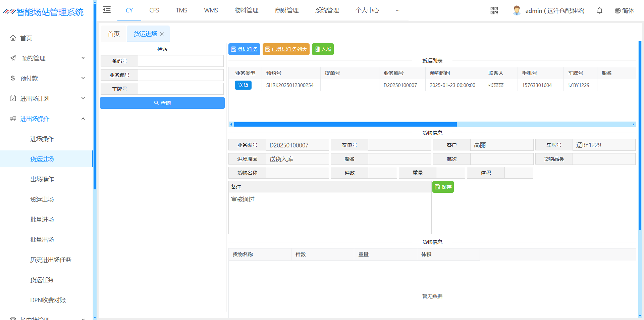This screenshot has height=320, width=644.
Task: Click the globe language icon
Action: pos(618,11)
